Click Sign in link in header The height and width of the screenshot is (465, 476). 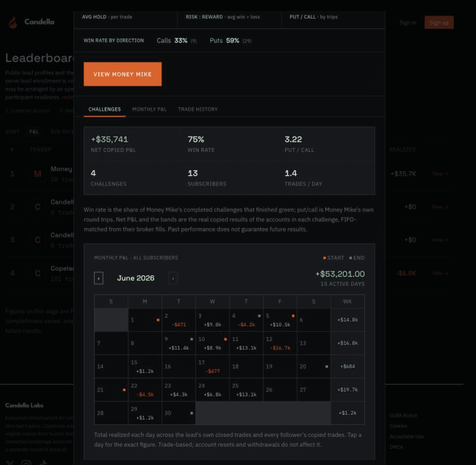[408, 22]
